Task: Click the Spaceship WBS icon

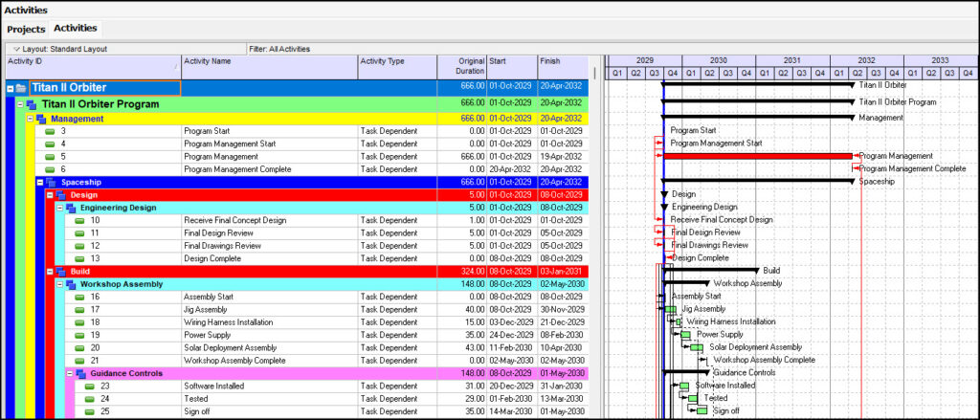Action: click(51, 183)
